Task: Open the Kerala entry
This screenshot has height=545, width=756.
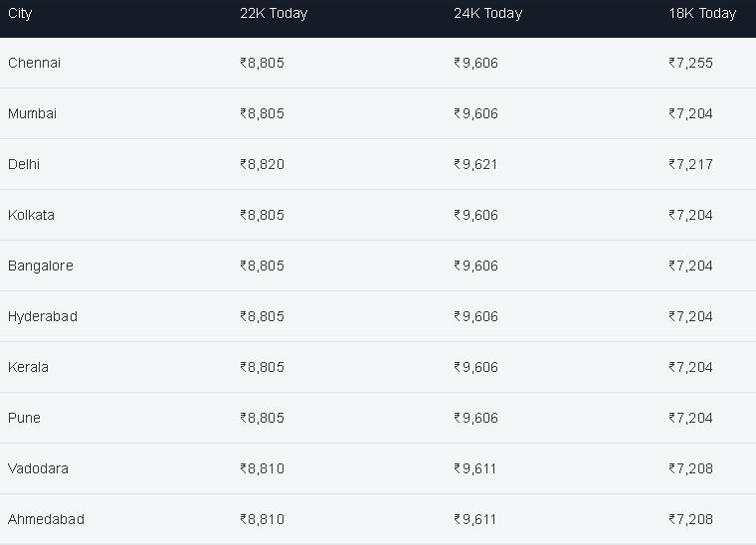Action: [x=28, y=367]
